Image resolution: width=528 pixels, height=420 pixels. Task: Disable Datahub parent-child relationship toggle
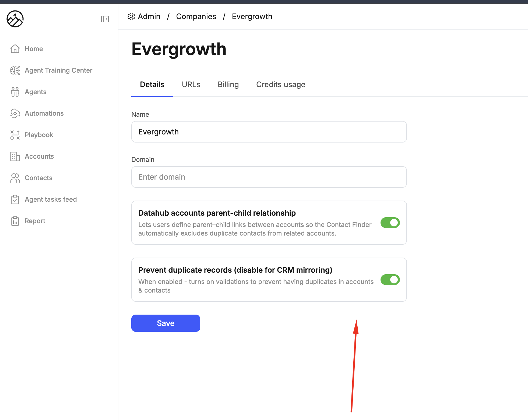[390, 223]
